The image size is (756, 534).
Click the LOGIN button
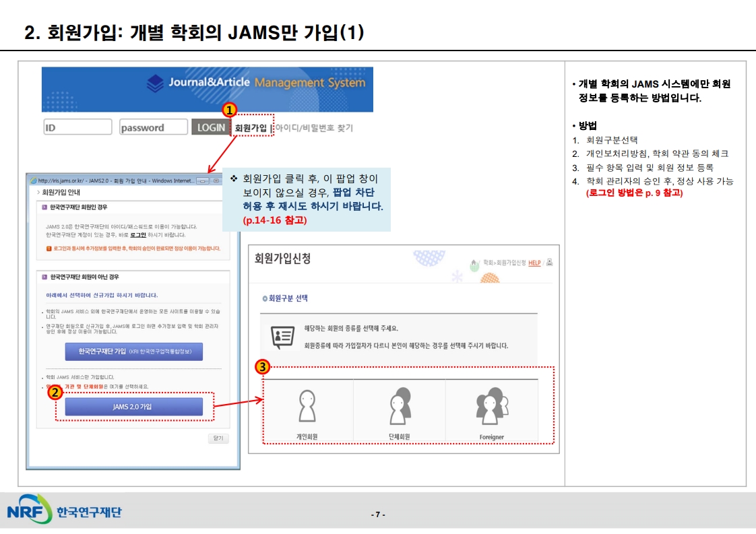[x=211, y=127]
